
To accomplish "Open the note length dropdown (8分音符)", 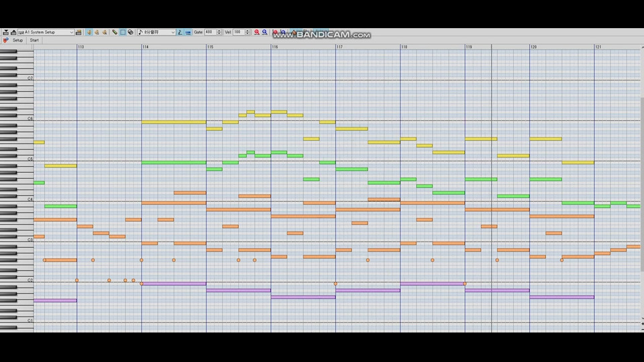I will click(156, 32).
